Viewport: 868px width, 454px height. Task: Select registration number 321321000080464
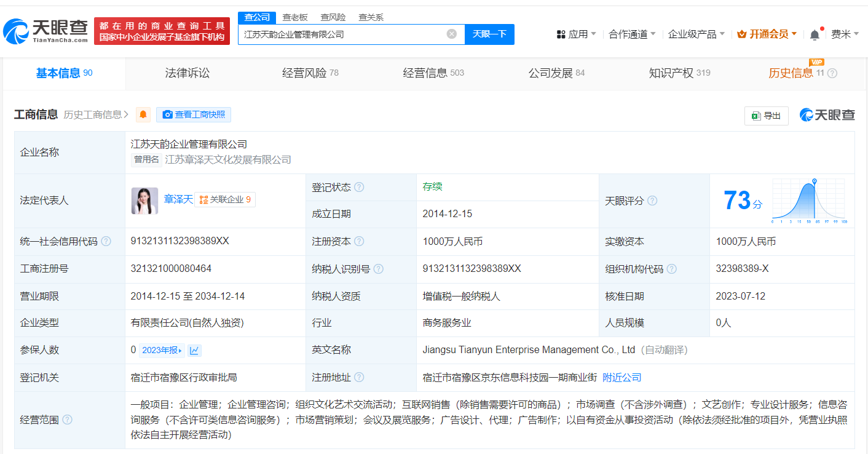pos(171,269)
